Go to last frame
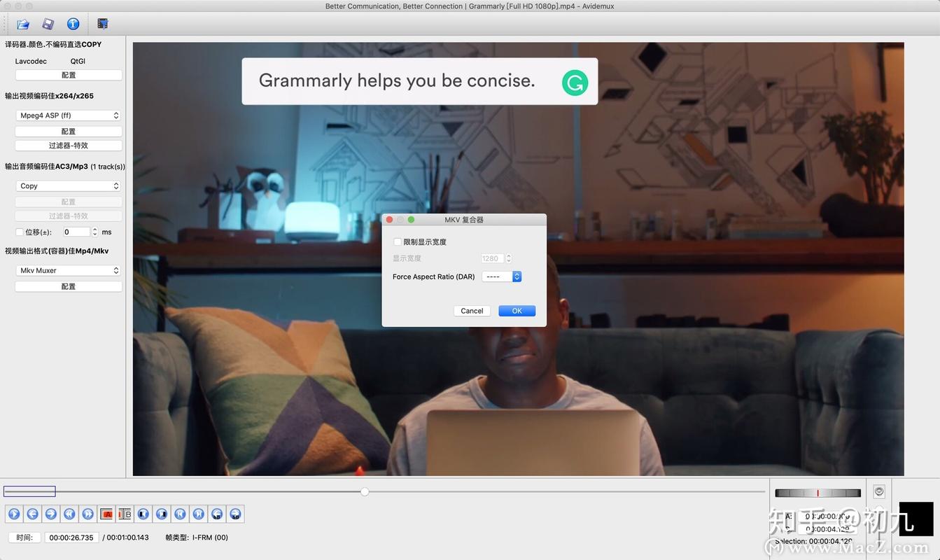The image size is (940, 560). (x=199, y=514)
